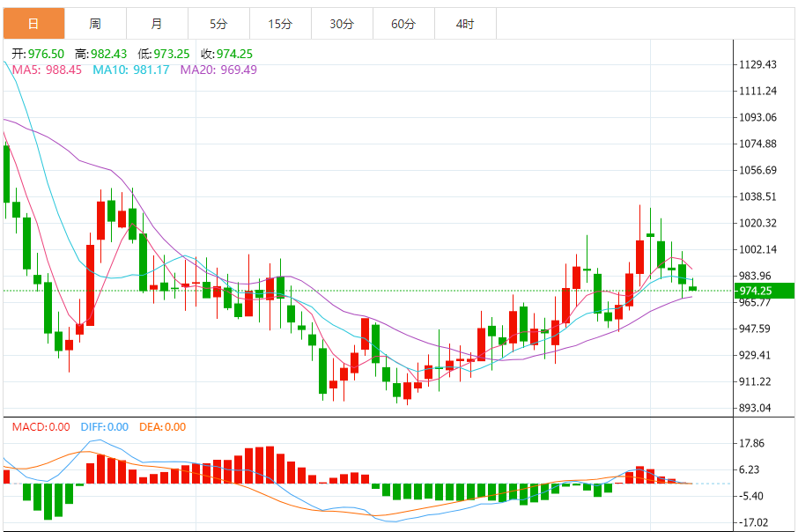Click the -17.02 MACD axis label

[x=753, y=523]
